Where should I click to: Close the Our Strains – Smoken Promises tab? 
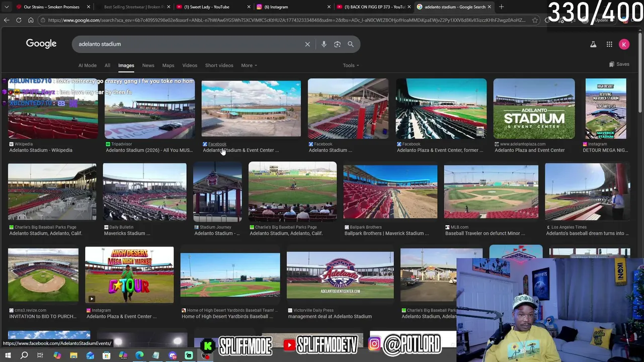coord(89,7)
